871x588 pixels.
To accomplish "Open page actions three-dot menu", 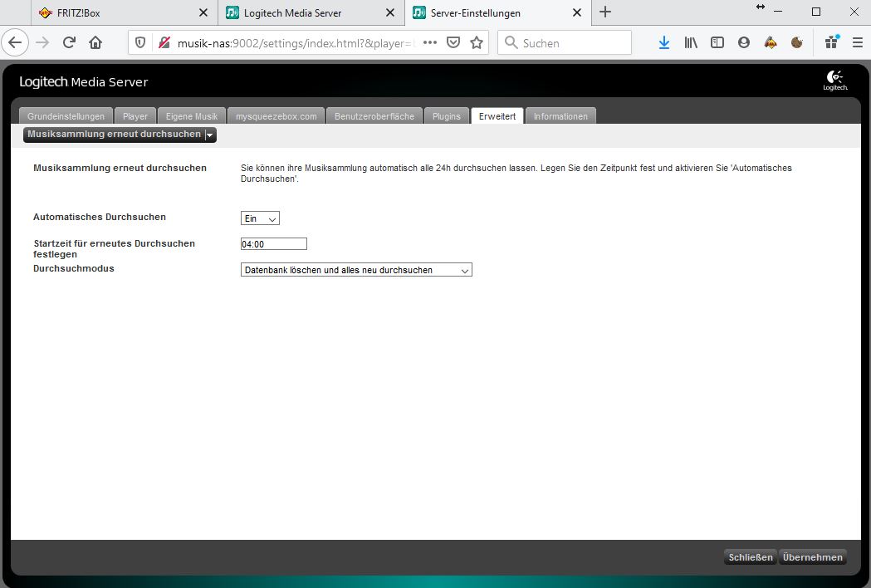I will click(x=430, y=43).
